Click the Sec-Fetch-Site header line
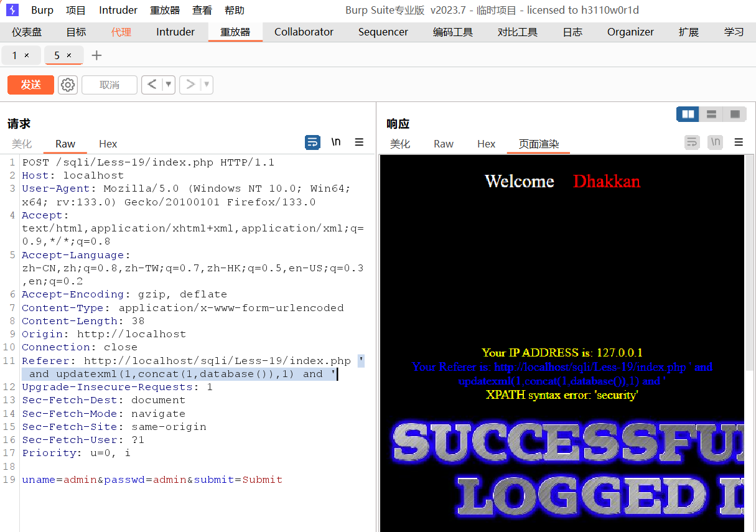 114,427
